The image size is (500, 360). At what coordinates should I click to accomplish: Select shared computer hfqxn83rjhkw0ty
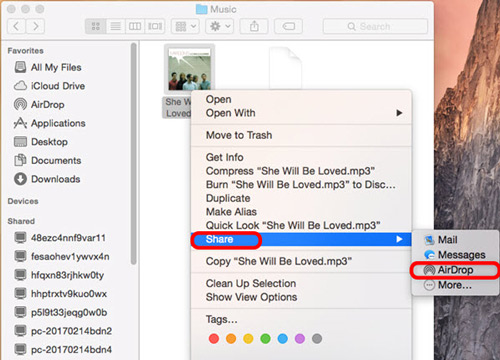coord(59,275)
